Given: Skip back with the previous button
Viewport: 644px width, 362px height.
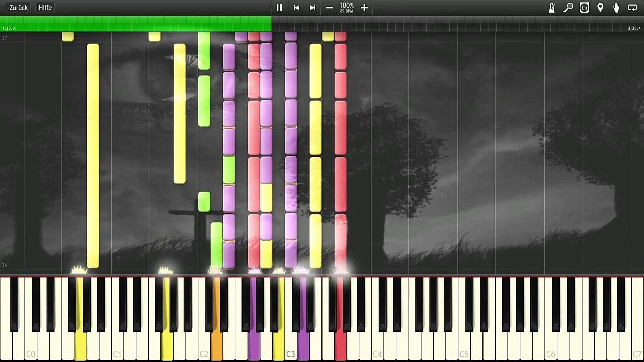Looking at the screenshot, I should (297, 8).
